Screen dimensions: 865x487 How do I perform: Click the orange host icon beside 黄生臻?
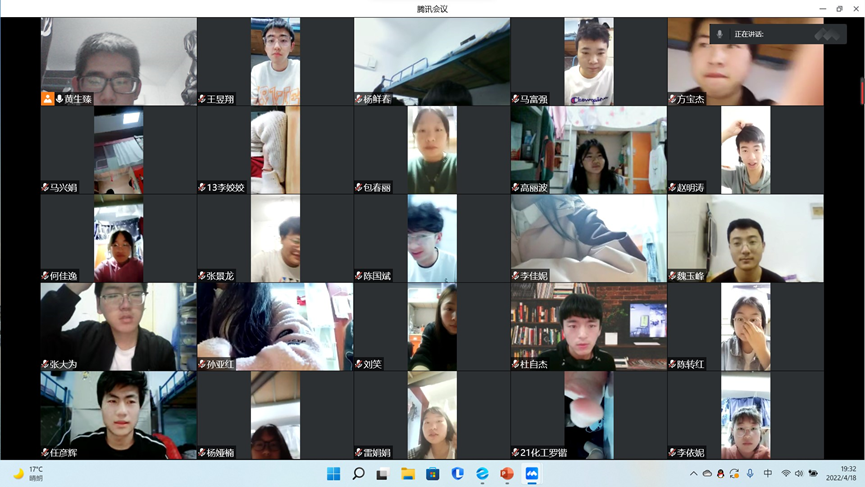click(47, 99)
